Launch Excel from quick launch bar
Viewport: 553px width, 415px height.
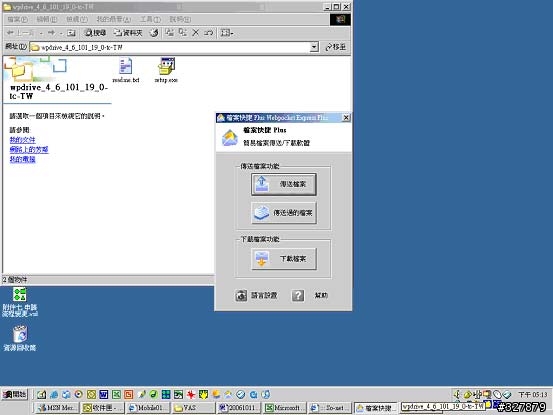(116, 395)
